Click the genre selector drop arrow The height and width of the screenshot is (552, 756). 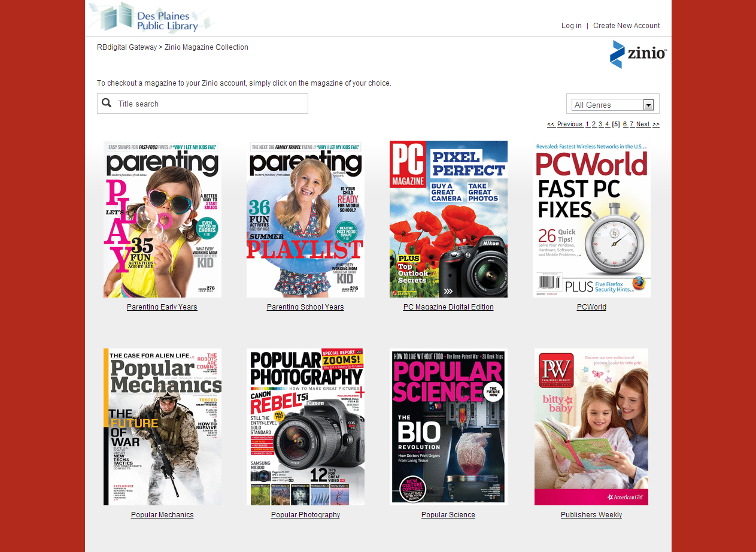[648, 104]
